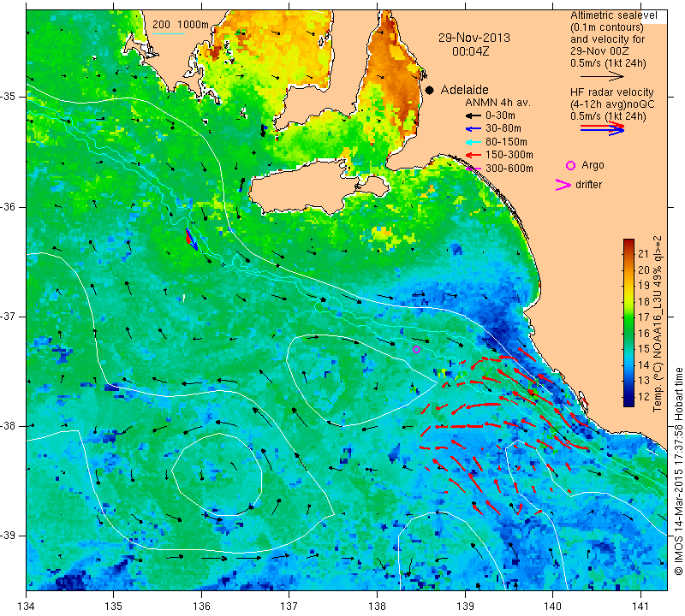
Task: Click the 300-600m depth label
Action: (509, 169)
